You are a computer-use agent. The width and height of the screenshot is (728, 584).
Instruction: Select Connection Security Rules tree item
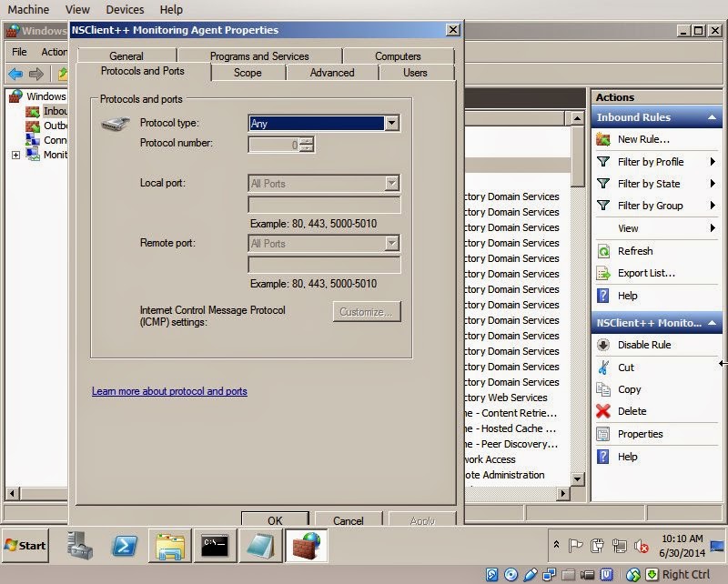pyautogui.click(x=56, y=140)
